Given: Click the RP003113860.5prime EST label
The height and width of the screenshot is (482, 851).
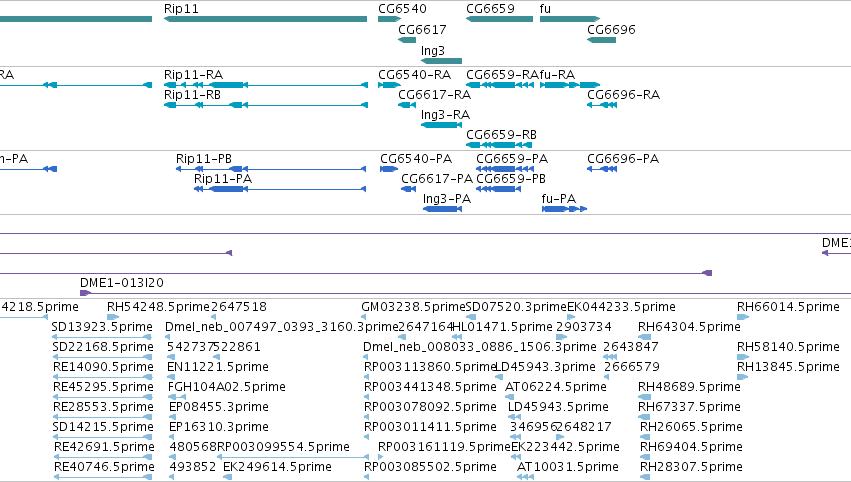Looking at the screenshot, I should click(430, 367).
